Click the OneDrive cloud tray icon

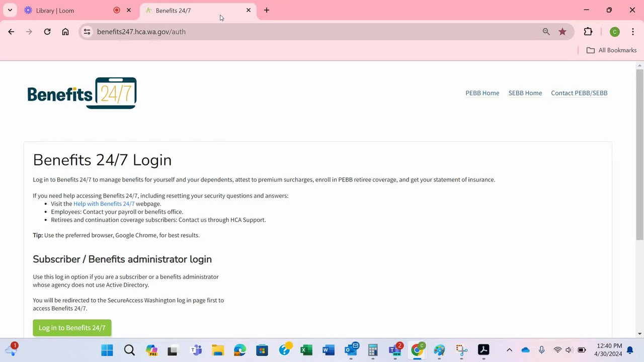coord(526,350)
